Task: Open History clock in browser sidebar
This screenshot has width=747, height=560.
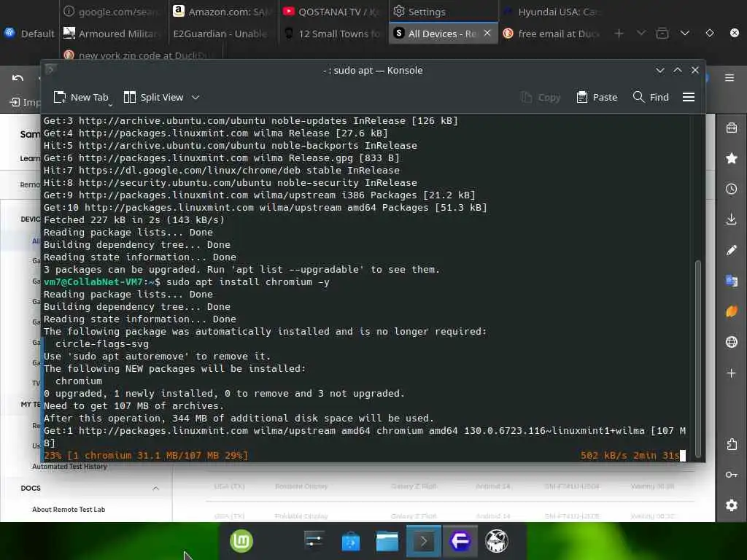Action: coord(732,189)
